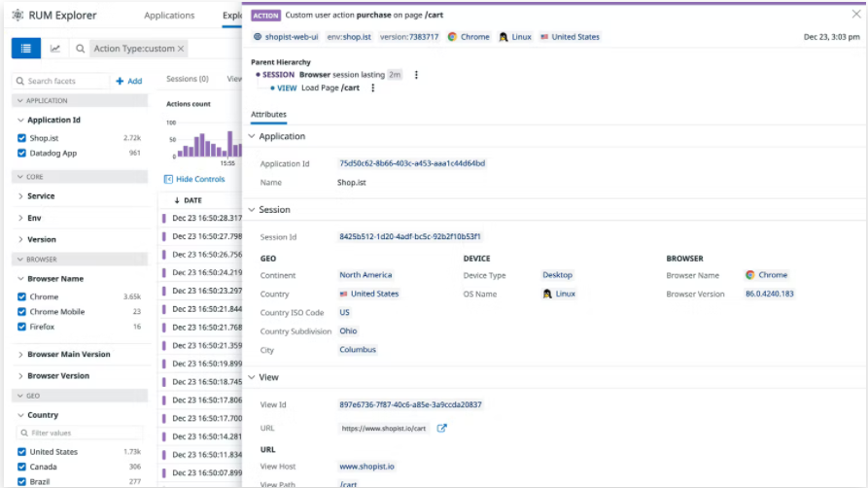Click the Columbus city value

358,350
